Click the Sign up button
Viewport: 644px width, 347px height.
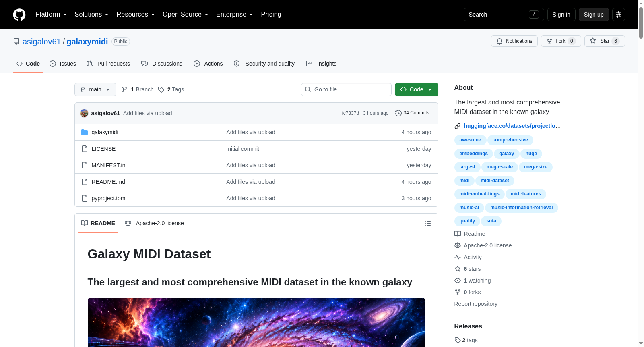pos(594,15)
